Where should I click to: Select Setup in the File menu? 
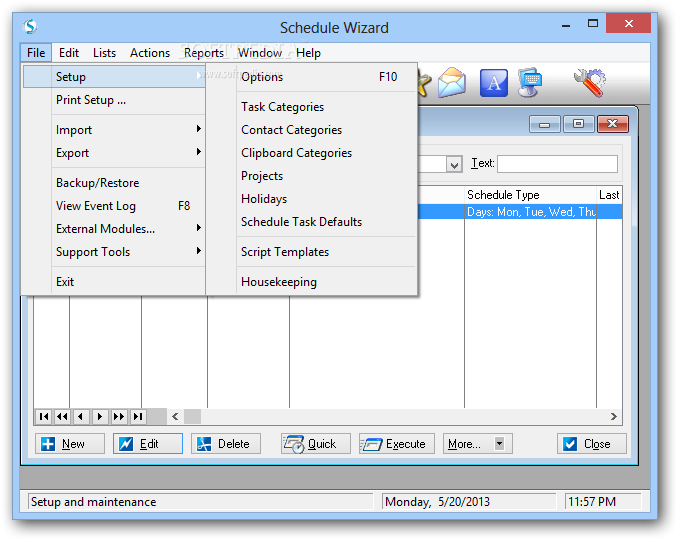click(114, 77)
